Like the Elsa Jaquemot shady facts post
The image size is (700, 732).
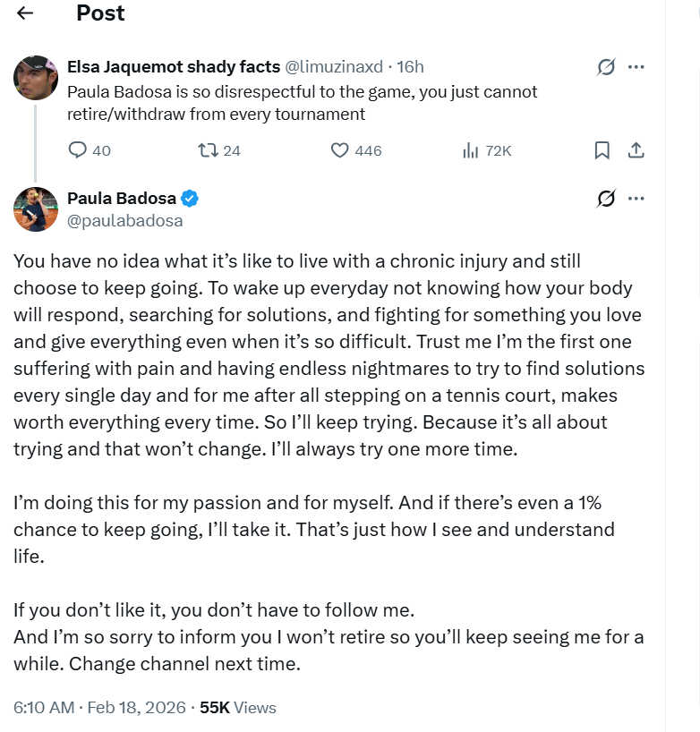[x=340, y=150]
